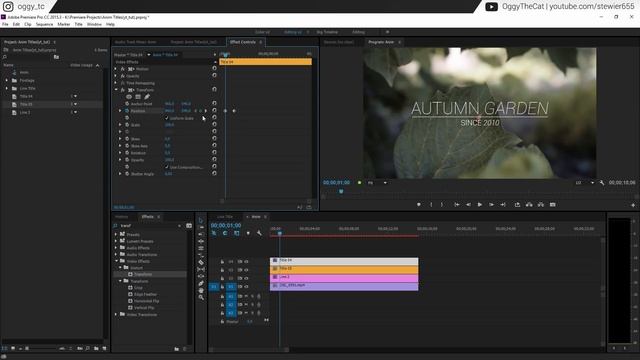Viewport: 640px width, 360px height.
Task: Reset the Anchor Point parameter
Action: 214,104
